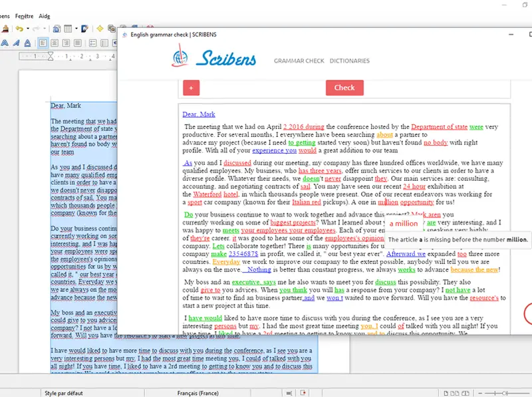Open 'Français (France)' language in status bar
The image size is (532, 397).
click(x=198, y=393)
